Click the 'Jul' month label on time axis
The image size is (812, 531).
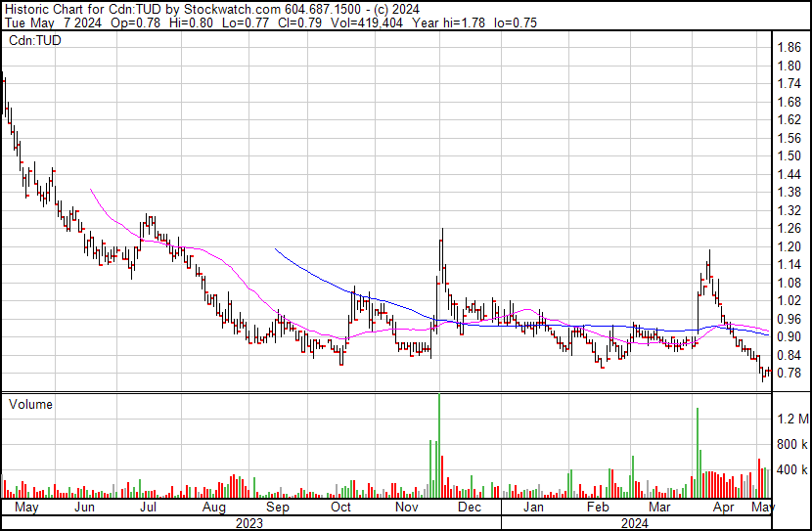coord(148,508)
